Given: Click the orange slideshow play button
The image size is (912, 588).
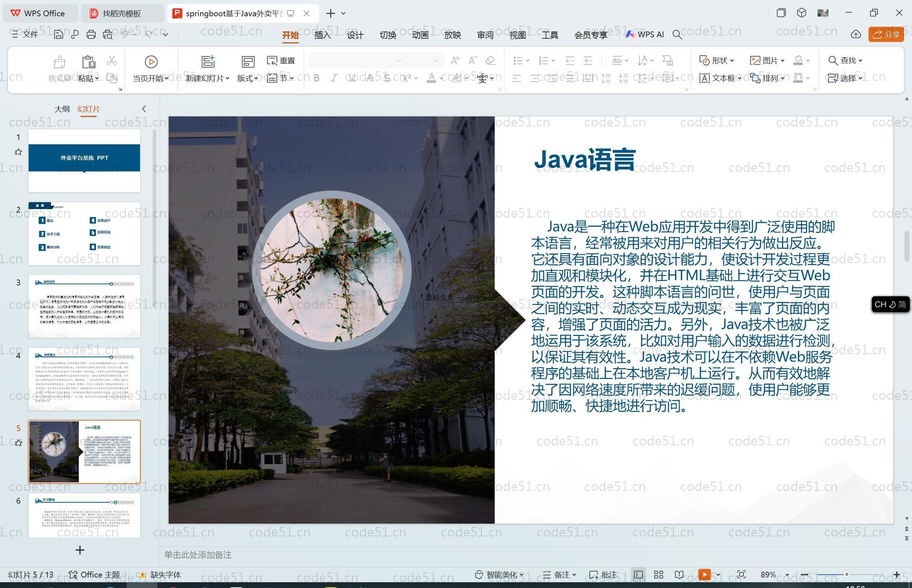Looking at the screenshot, I should click(x=704, y=575).
